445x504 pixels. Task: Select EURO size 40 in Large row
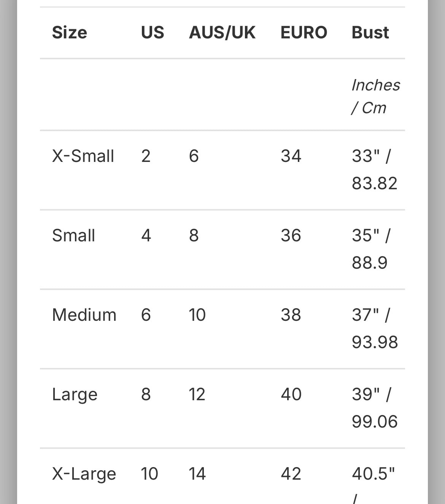[x=291, y=395]
